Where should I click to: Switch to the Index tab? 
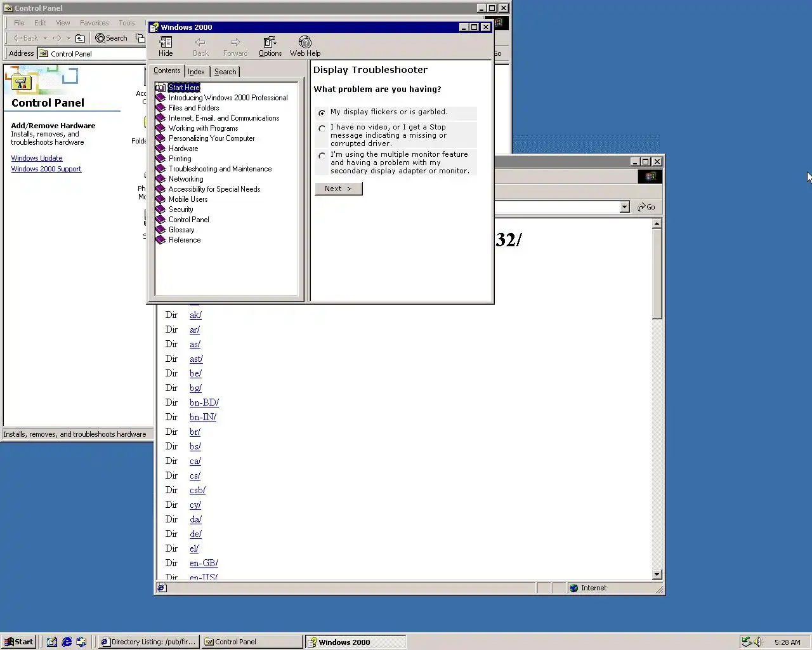(196, 72)
